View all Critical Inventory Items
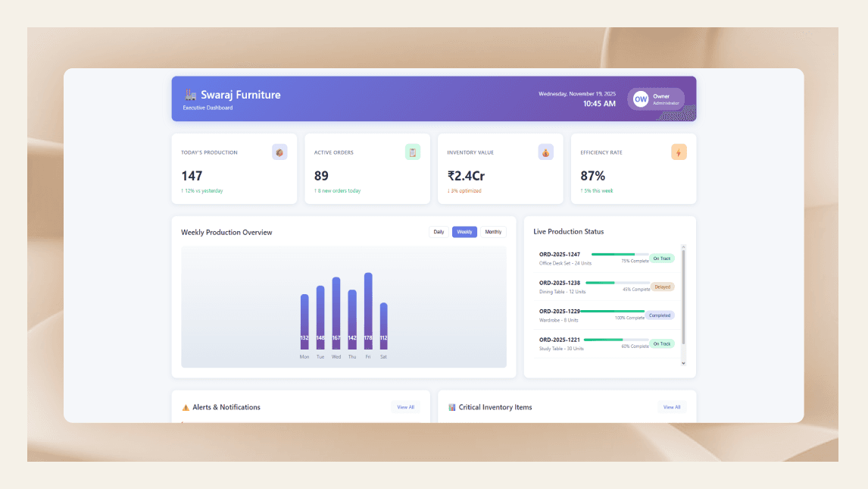This screenshot has width=868, height=489. pos(672,407)
